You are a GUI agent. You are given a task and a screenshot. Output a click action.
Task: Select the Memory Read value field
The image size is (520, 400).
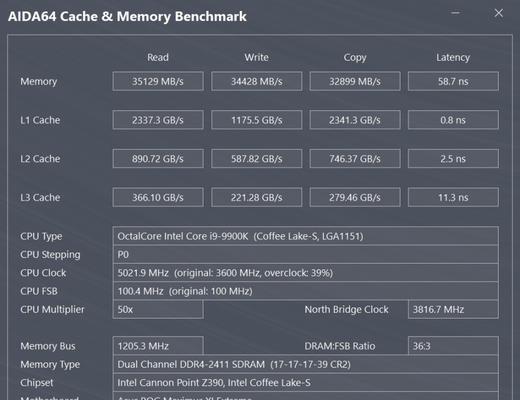point(158,81)
